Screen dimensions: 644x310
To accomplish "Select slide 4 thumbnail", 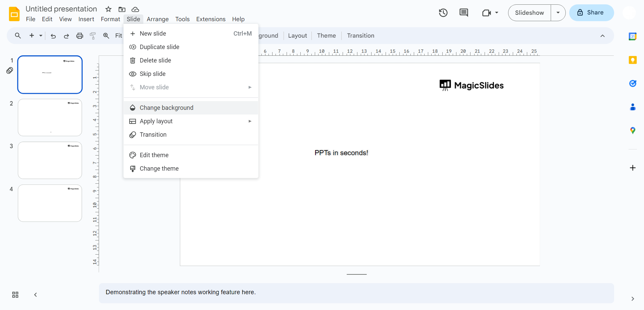I will 50,203.
